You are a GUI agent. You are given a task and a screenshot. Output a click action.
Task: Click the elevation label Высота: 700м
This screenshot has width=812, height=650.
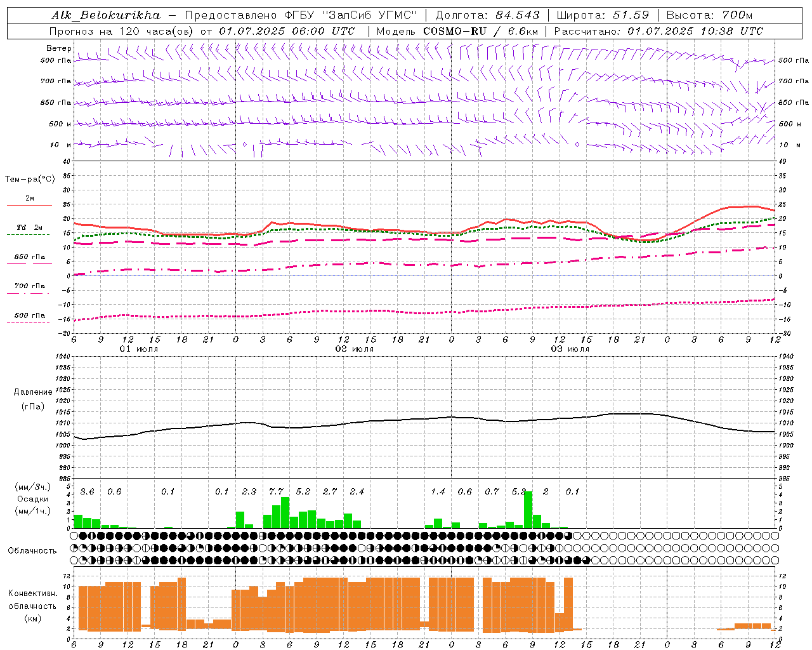coord(710,15)
